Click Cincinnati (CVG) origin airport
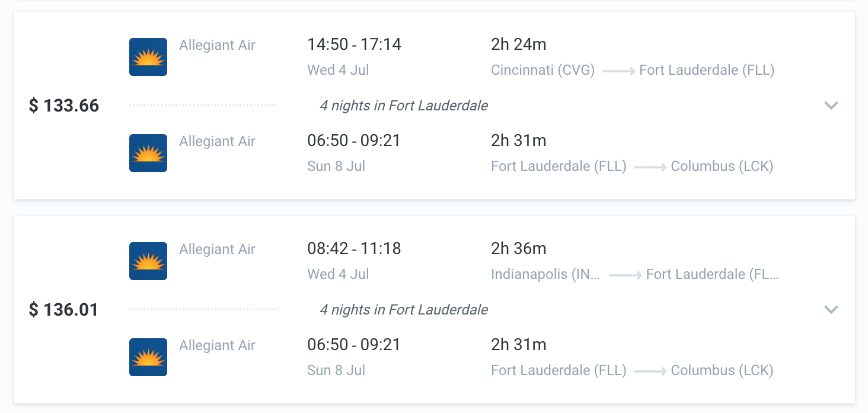 (x=542, y=70)
